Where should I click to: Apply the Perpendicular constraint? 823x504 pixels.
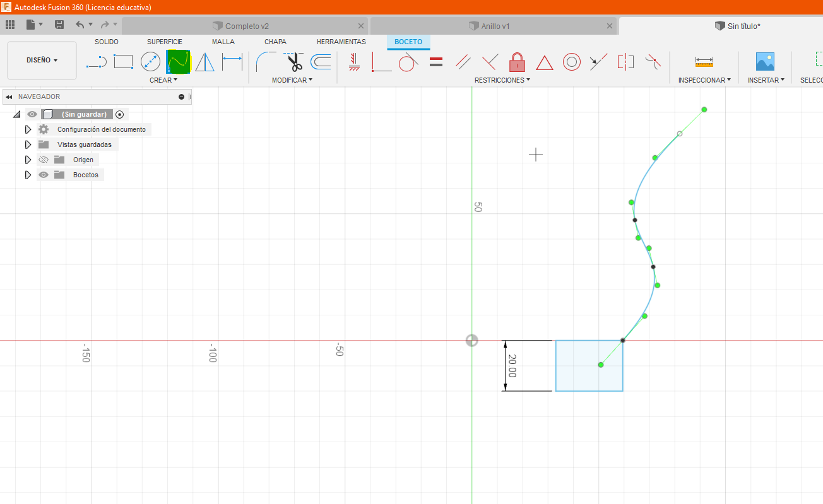tap(490, 62)
